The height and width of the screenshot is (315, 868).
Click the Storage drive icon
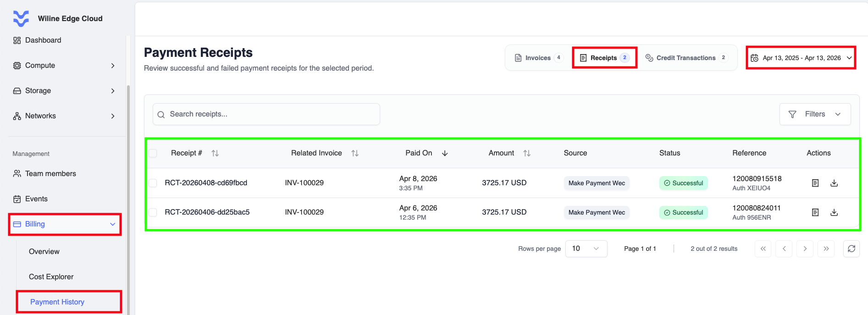click(x=17, y=91)
